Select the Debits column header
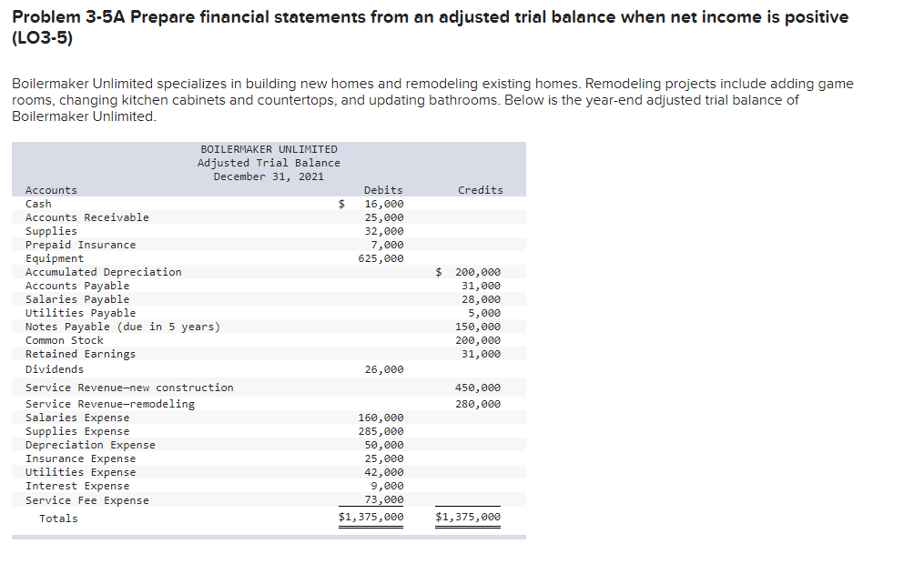This screenshot has width=924, height=564. click(382, 189)
